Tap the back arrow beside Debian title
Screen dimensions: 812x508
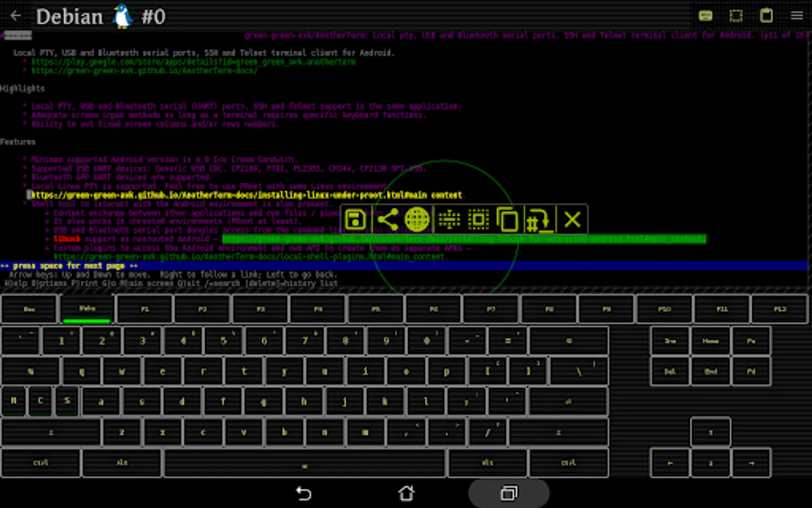pos(16,16)
